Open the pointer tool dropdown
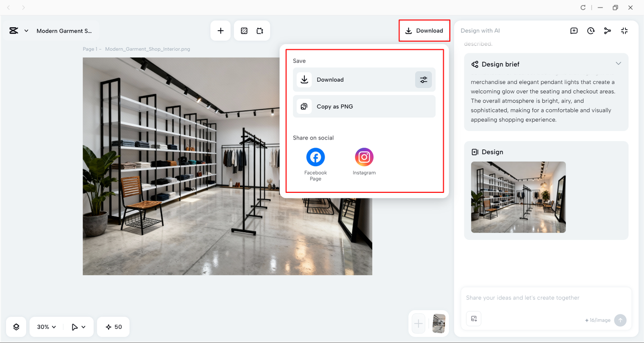This screenshot has width=644, height=343. coord(78,327)
